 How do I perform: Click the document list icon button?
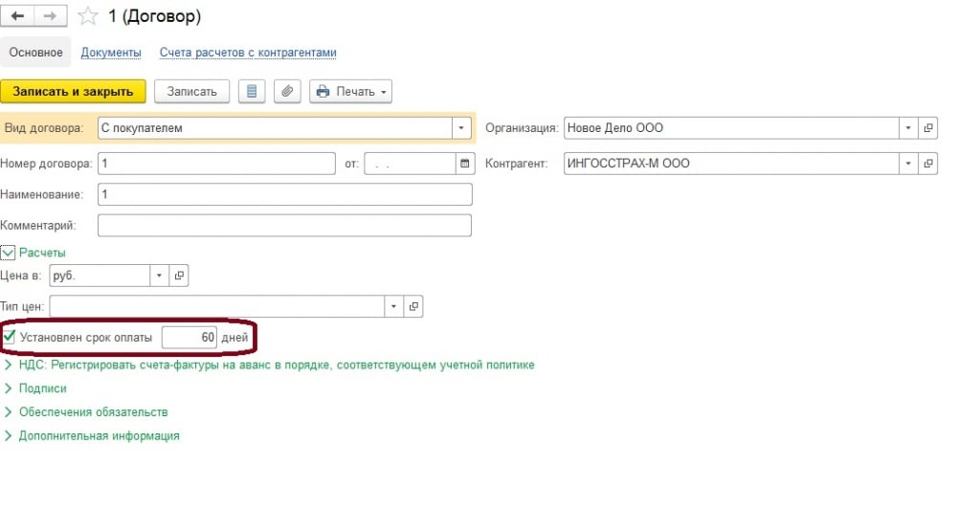click(252, 92)
